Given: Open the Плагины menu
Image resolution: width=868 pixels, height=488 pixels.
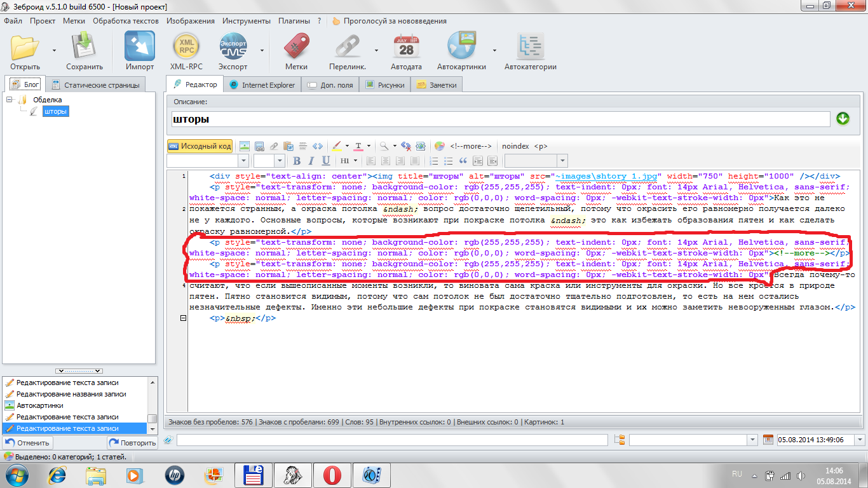Looking at the screenshot, I should (x=294, y=21).
